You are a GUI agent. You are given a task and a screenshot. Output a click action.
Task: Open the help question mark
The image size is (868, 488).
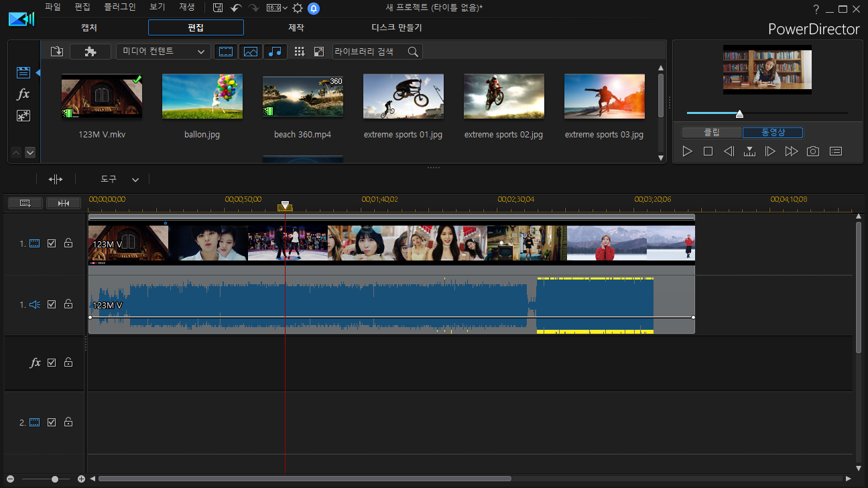(x=816, y=9)
